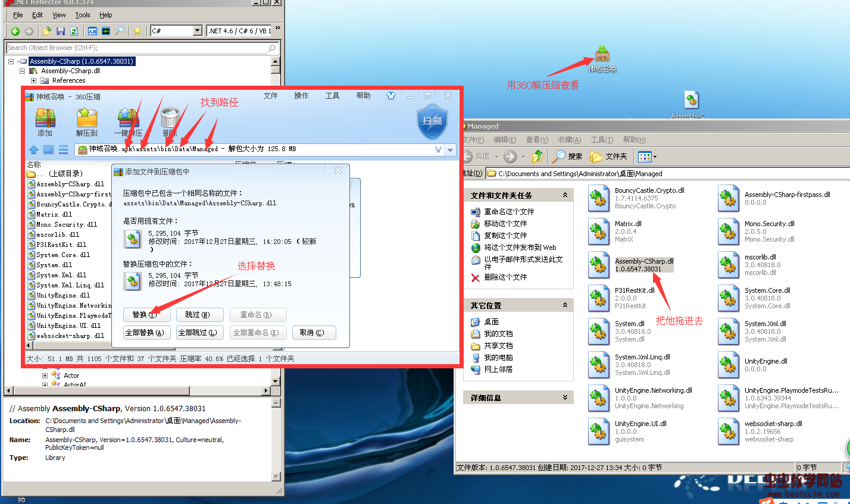Click the 全部替换 (Replace all) button

pos(147,333)
